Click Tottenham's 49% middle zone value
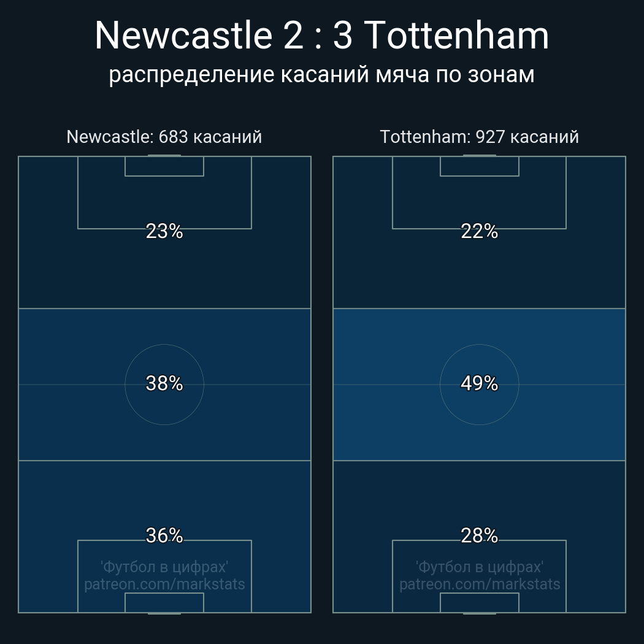The width and height of the screenshot is (644, 644). [x=479, y=383]
